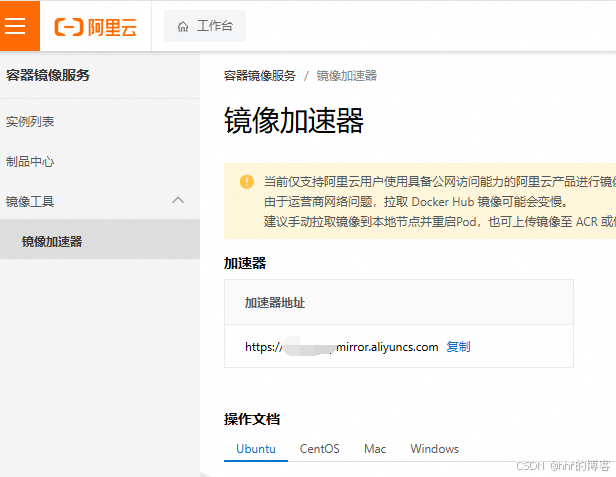Click the 容器镜像服务 sidebar title

coord(48,75)
